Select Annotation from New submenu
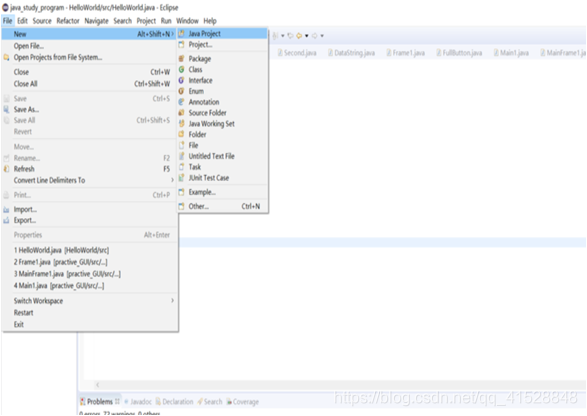 point(222,102)
